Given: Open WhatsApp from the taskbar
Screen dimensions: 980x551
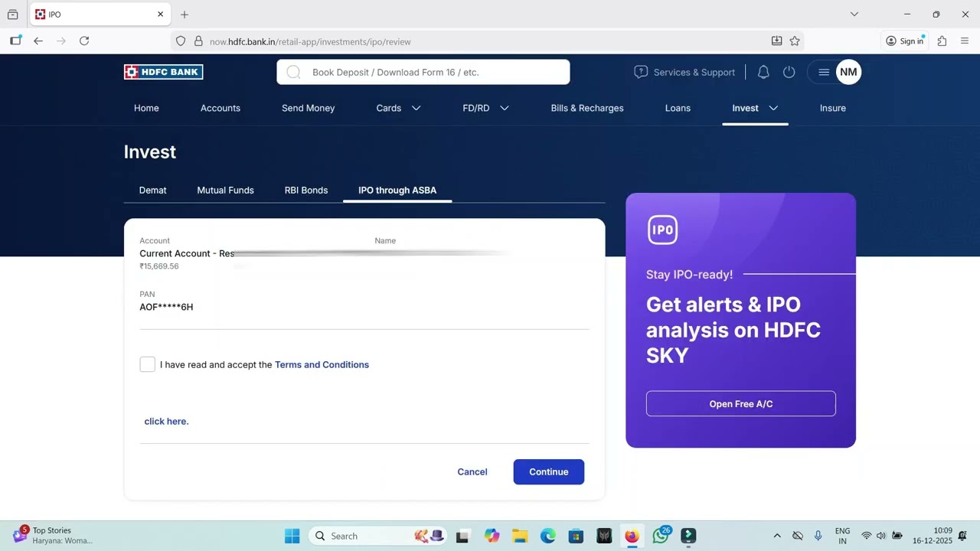Looking at the screenshot, I should pos(661,536).
